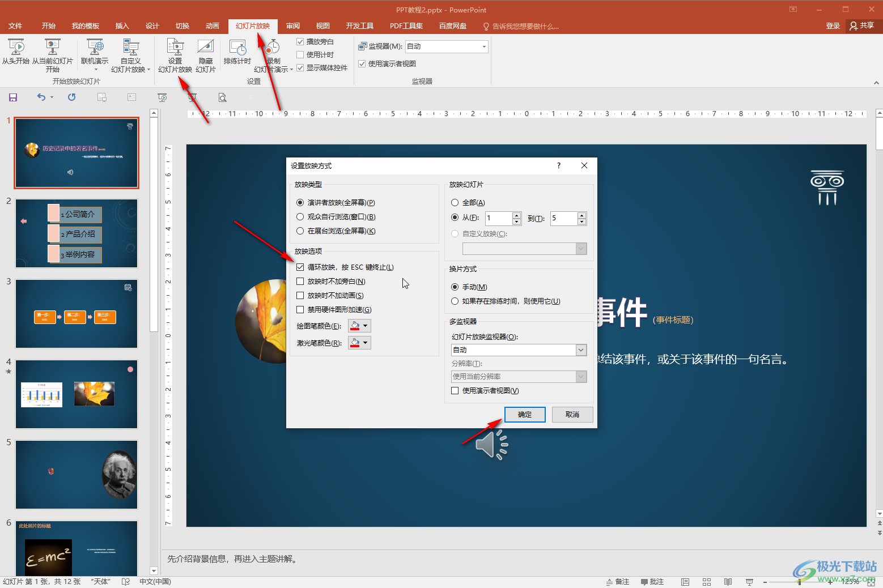Open ribbon display options icon in title bar
This screenshot has height=588, width=883.
[793, 10]
